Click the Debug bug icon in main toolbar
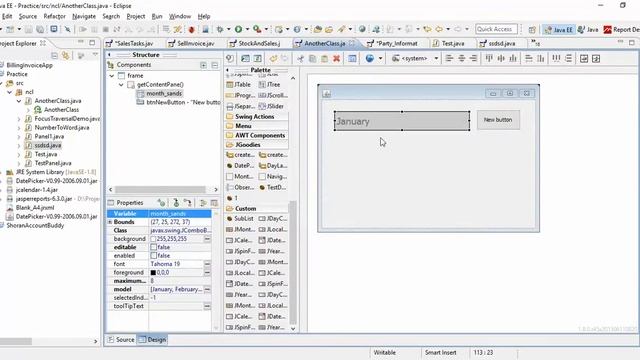The image size is (640, 360). click(x=220, y=29)
